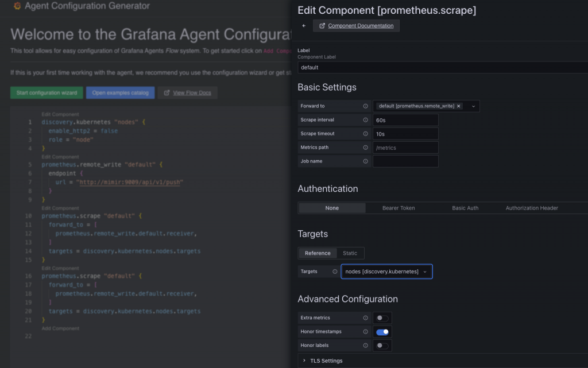This screenshot has height=368, width=588.
Task: Click Start configuration wizard button
Action: click(x=47, y=93)
